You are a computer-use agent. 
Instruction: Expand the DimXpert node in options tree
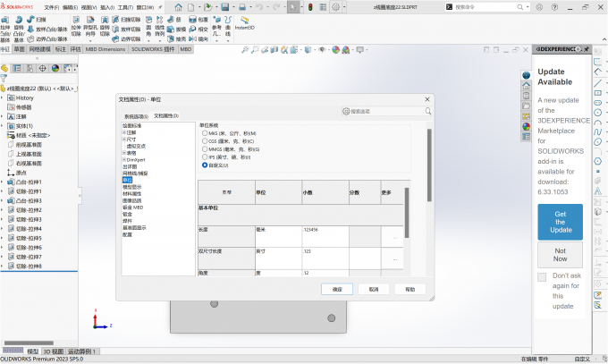click(x=124, y=160)
